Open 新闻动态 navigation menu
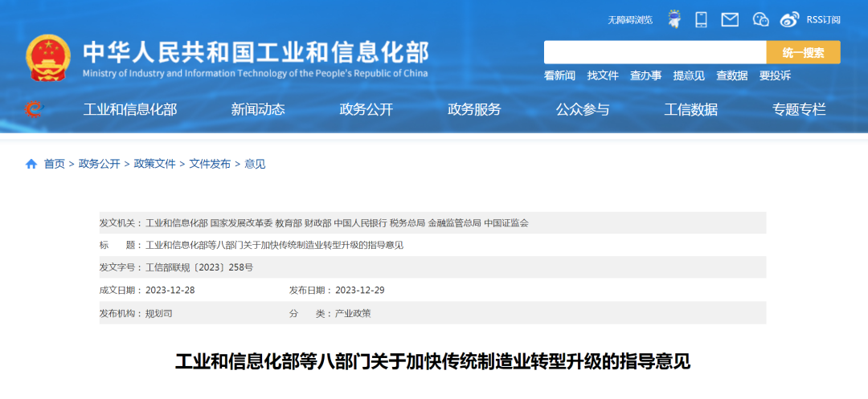Viewport: 868px width, 399px height. pyautogui.click(x=258, y=109)
